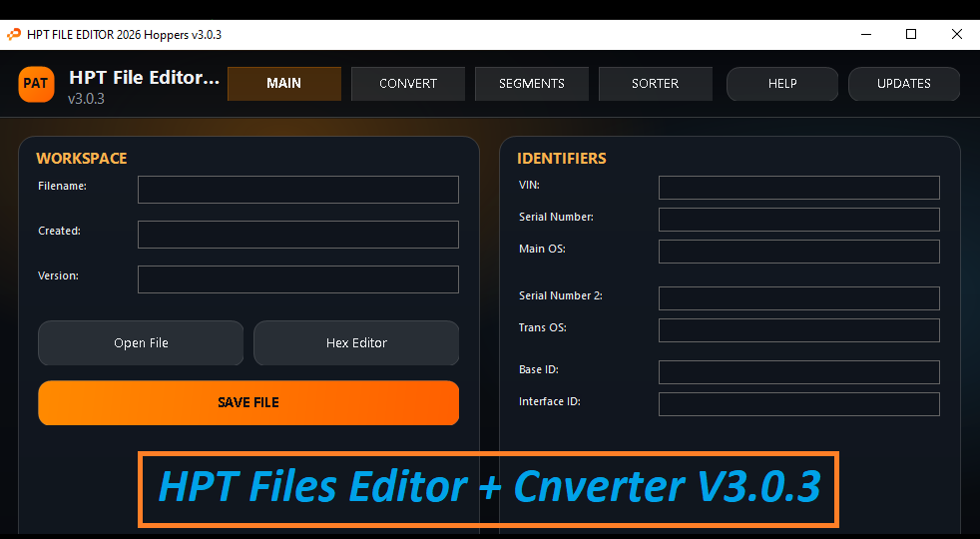
Task: Click the Serial Number field
Action: coord(798,220)
